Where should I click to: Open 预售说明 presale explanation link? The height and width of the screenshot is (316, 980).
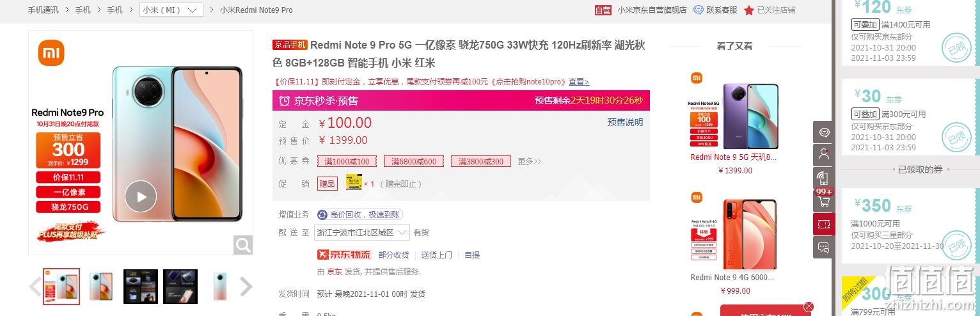625,122
